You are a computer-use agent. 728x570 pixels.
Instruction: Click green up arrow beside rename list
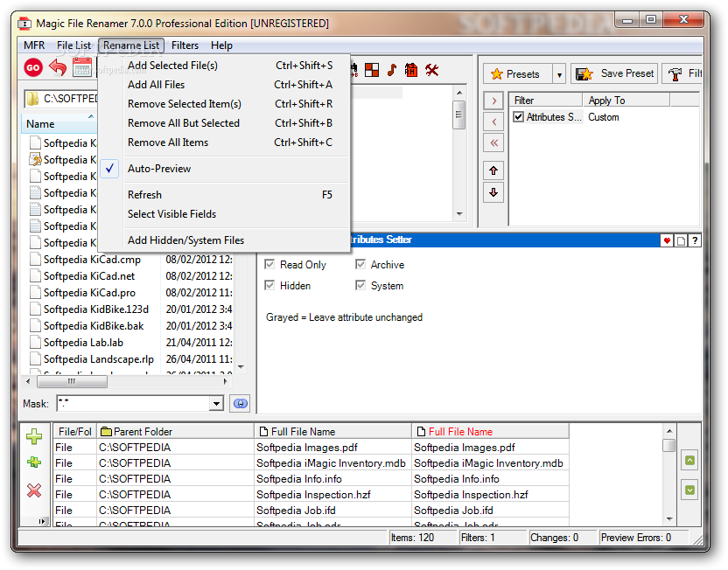pyautogui.click(x=689, y=461)
